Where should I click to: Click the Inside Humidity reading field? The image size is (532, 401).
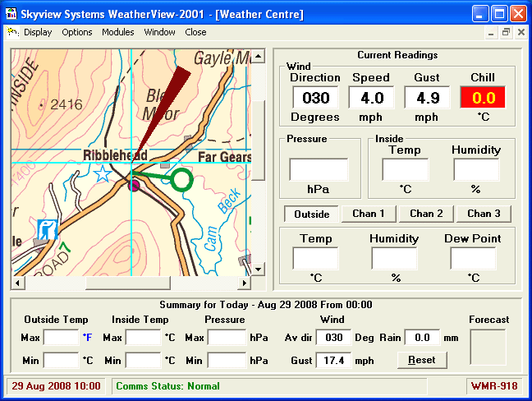(x=476, y=169)
